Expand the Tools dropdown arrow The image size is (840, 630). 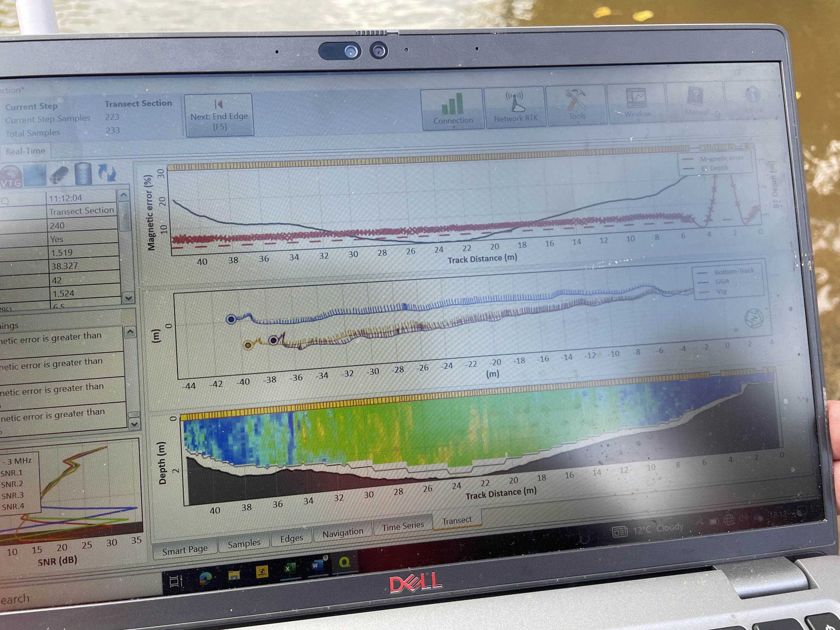click(578, 123)
